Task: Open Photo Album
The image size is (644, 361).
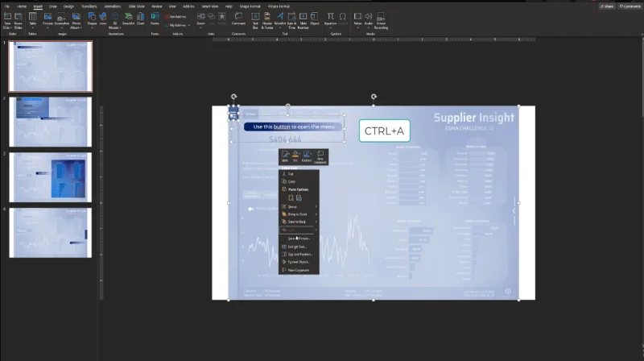Action: [x=76, y=21]
